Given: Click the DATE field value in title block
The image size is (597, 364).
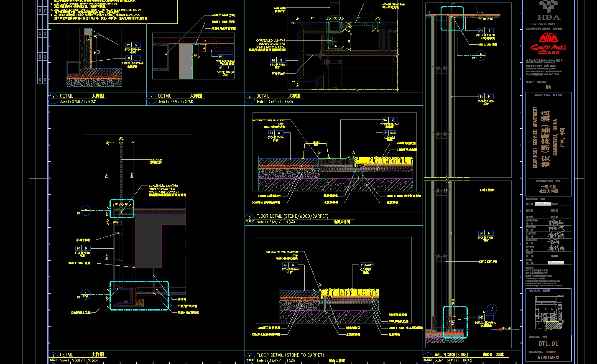Looking at the screenshot, I should pyautogui.click(x=556, y=262).
